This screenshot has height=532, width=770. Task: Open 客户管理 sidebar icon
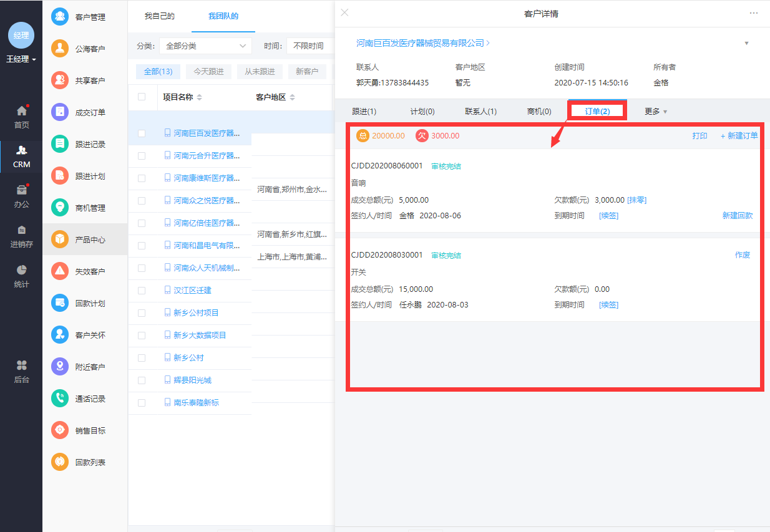pyautogui.click(x=60, y=17)
